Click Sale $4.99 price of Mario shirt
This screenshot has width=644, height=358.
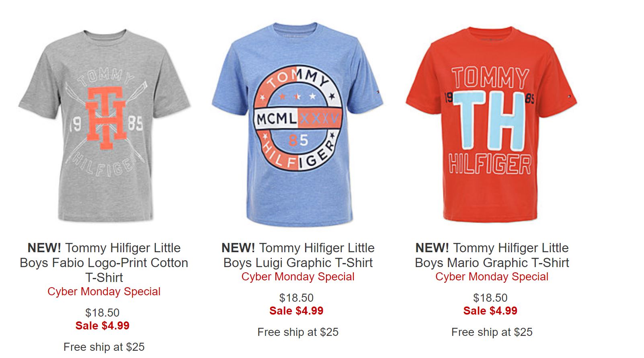[x=490, y=311]
